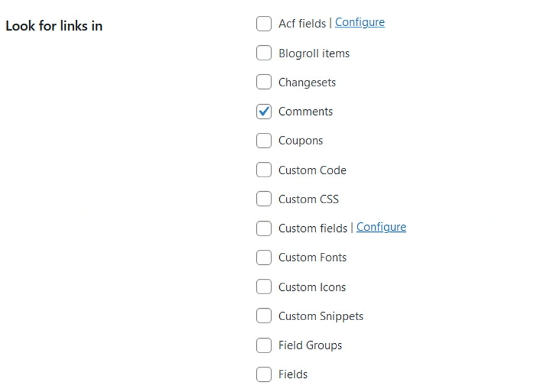
Task: Check the Coupons checkbox
Action: click(x=263, y=141)
